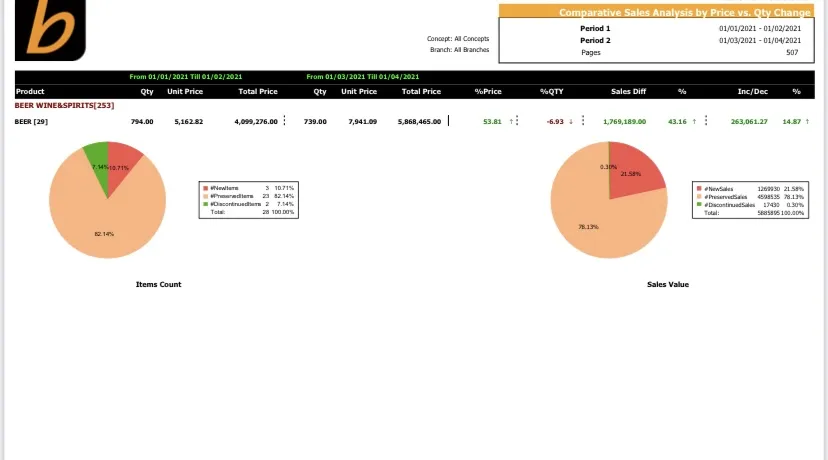Click the Inc/Dec column header
Screen dimensions: 828x460
coord(752,91)
